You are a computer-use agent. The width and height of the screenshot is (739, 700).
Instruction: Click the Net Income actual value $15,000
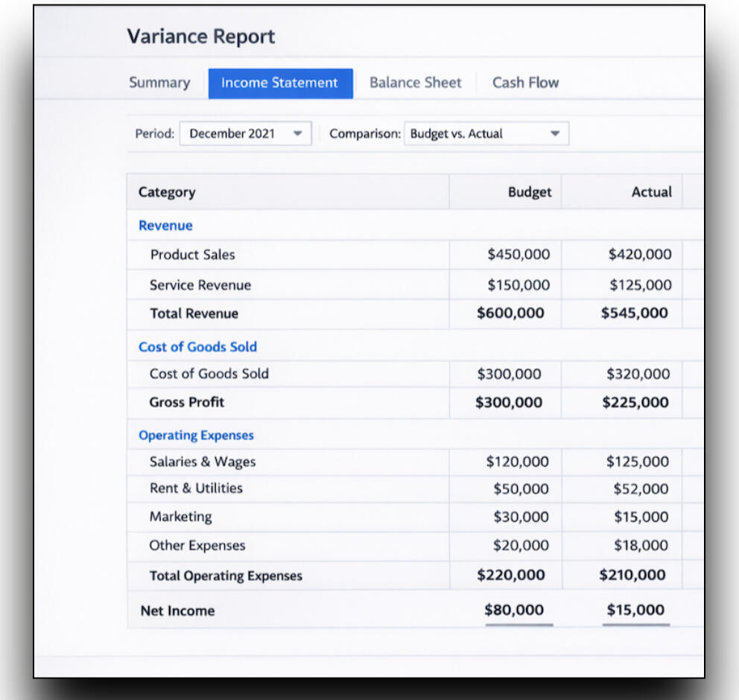point(635,611)
